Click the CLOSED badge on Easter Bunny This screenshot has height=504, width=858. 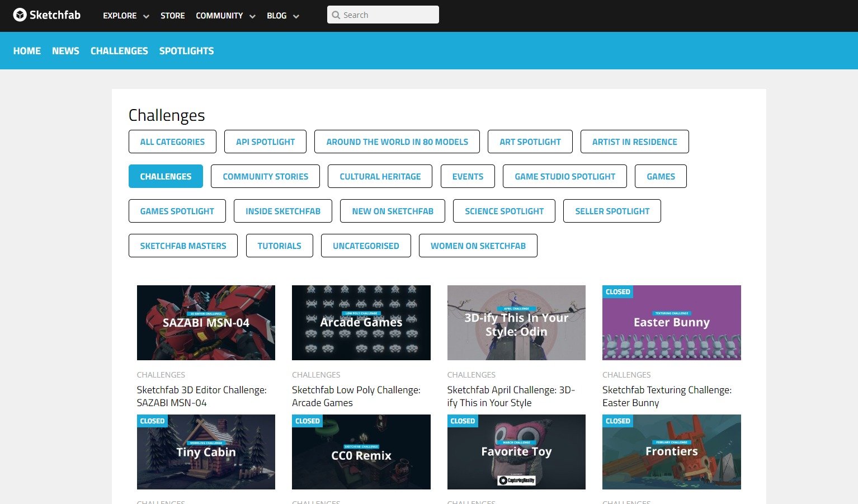[617, 291]
